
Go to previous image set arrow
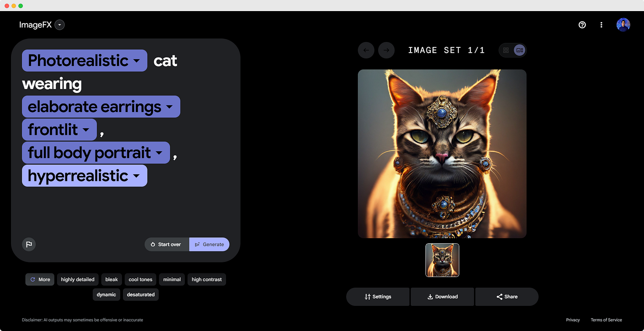366,50
